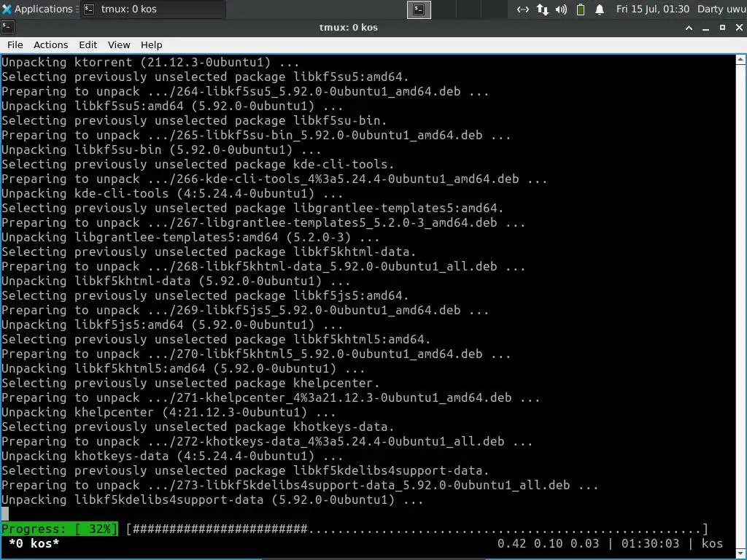Viewport: 747px width, 560px height.
Task: Click the 'Unpacking khelpcenter' line
Action: (169, 413)
